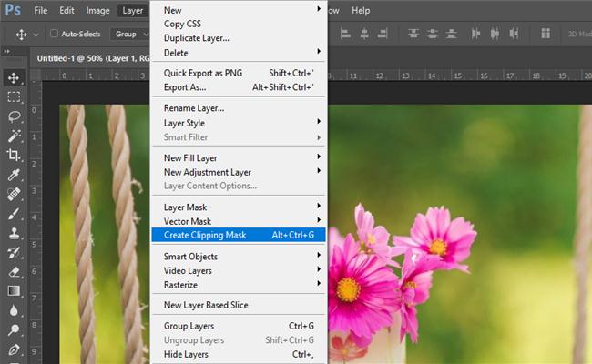Select Quick Export as PNG

(203, 74)
